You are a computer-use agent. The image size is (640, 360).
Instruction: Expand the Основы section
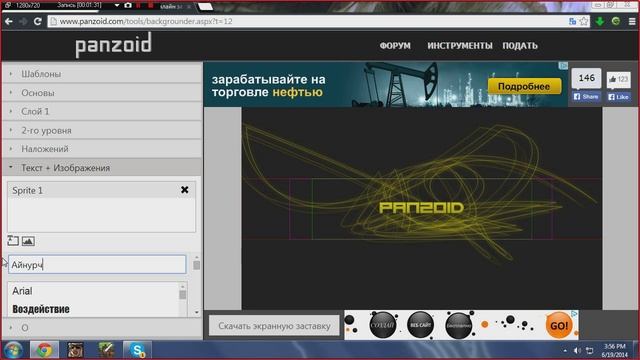tap(102, 93)
